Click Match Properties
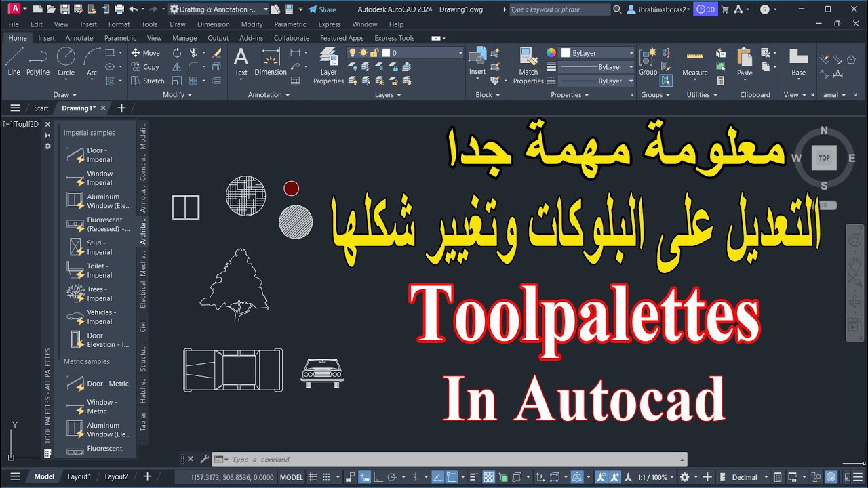The height and width of the screenshot is (488, 868). [528, 66]
